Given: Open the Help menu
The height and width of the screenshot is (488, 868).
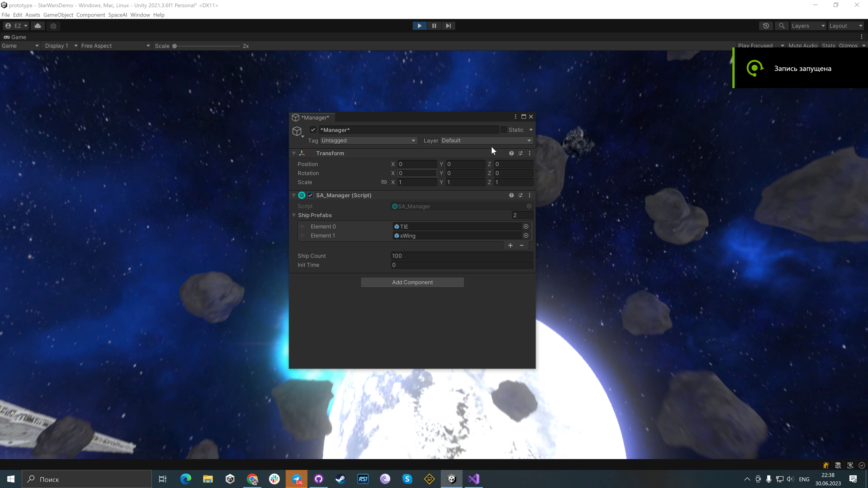Looking at the screenshot, I should click(159, 15).
